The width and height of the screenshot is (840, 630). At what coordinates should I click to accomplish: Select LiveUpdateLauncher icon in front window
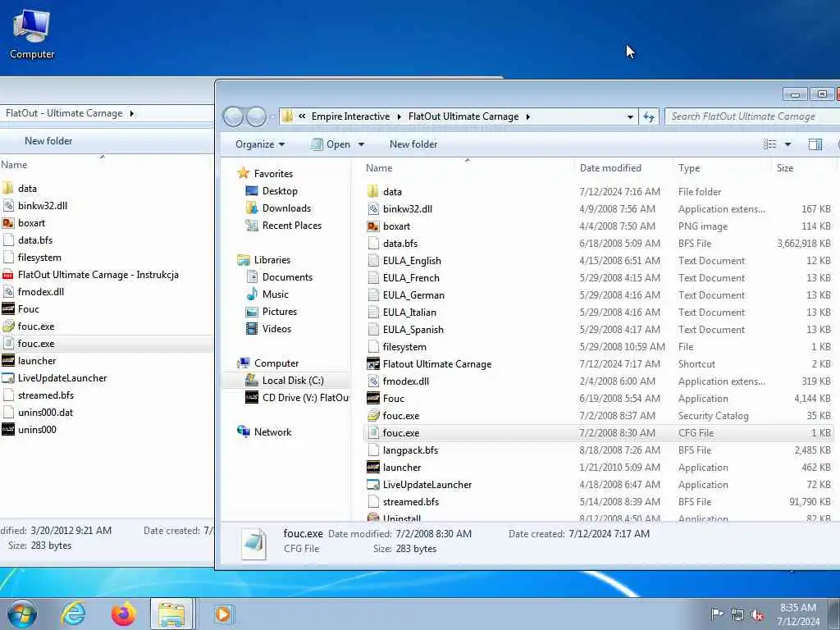pyautogui.click(x=373, y=484)
